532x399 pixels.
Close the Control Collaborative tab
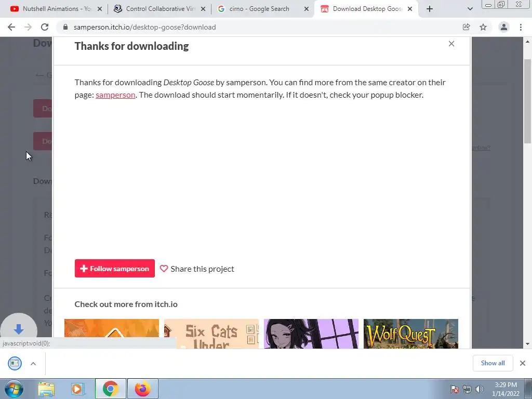pyautogui.click(x=203, y=9)
